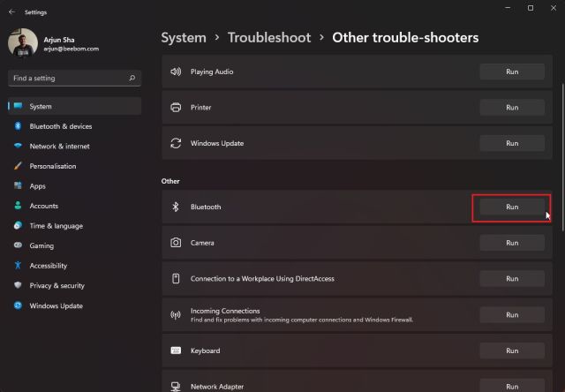Click the search magnifier icon in Find a setting

pyautogui.click(x=132, y=79)
